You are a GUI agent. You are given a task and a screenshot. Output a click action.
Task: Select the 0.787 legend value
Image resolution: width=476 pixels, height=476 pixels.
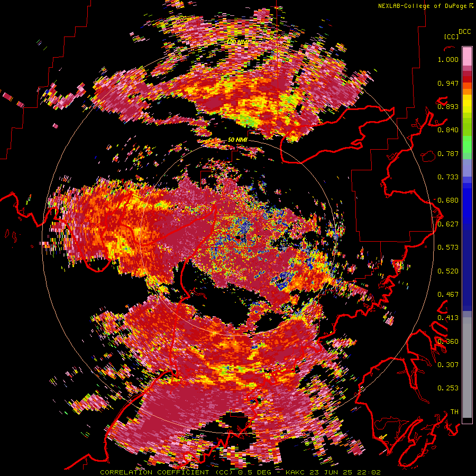point(448,153)
